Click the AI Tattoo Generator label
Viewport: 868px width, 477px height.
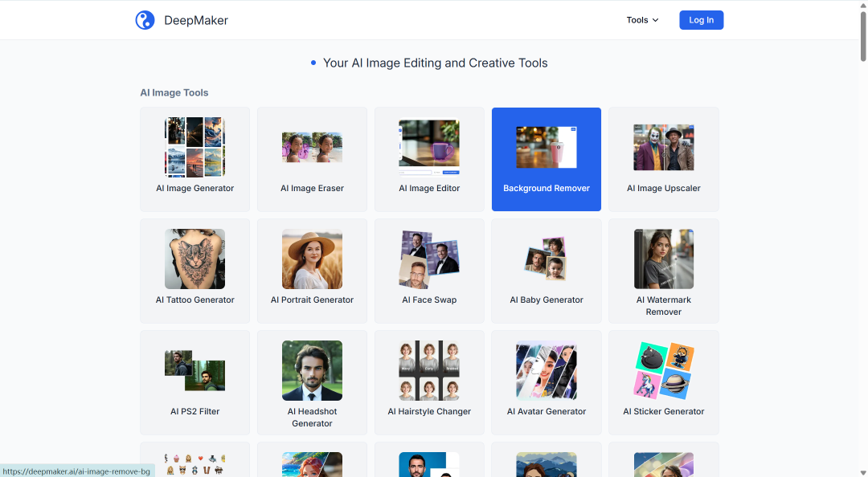click(194, 300)
